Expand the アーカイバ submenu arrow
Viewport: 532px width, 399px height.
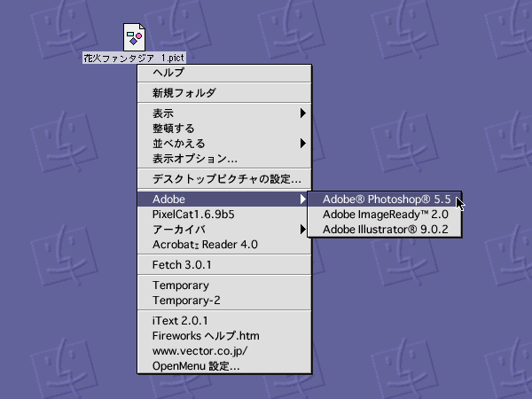point(303,230)
